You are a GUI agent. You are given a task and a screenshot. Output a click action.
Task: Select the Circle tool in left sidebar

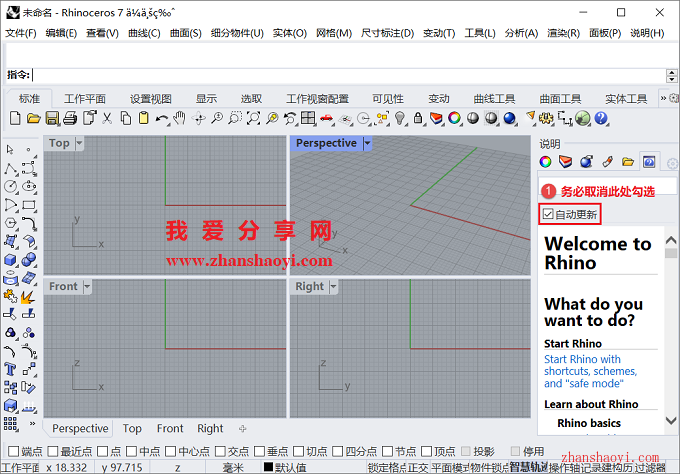pyautogui.click(x=11, y=187)
